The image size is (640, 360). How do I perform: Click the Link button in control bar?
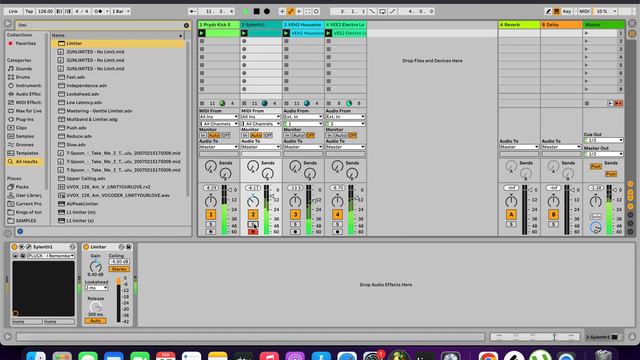point(13,11)
